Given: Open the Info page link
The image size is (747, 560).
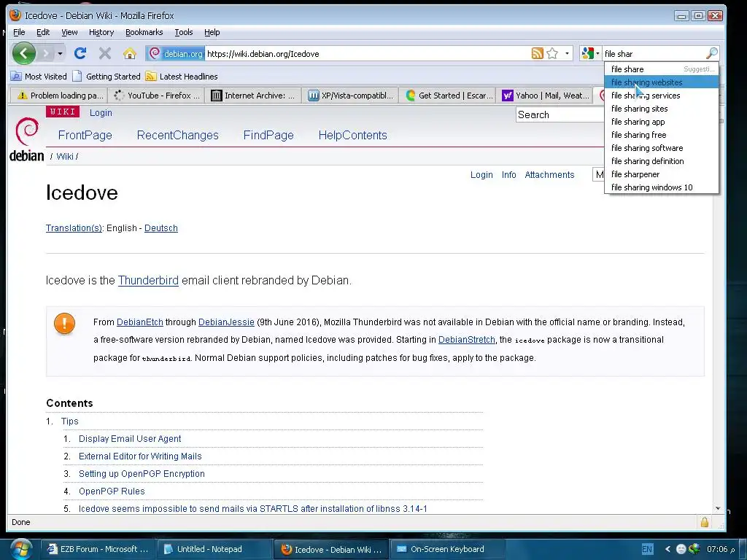Looking at the screenshot, I should [x=508, y=175].
